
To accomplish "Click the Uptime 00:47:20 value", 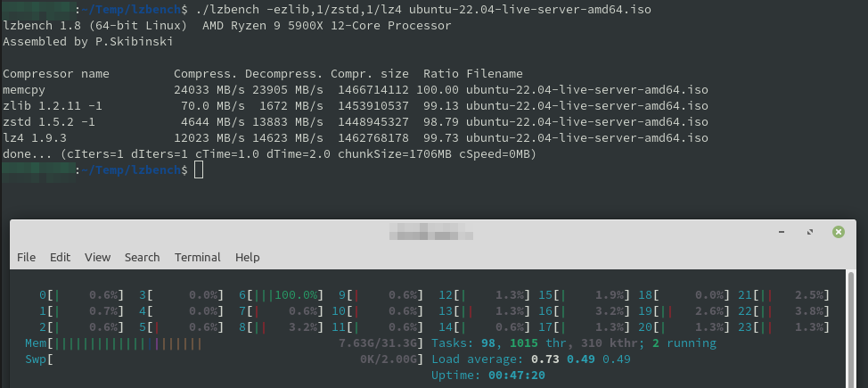I will 516,376.
